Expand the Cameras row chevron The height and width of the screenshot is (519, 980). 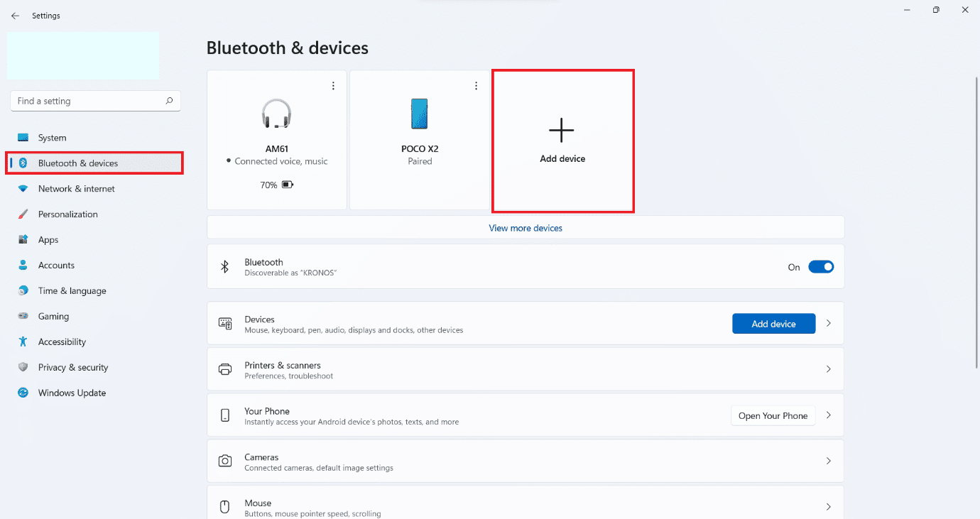[x=828, y=461]
